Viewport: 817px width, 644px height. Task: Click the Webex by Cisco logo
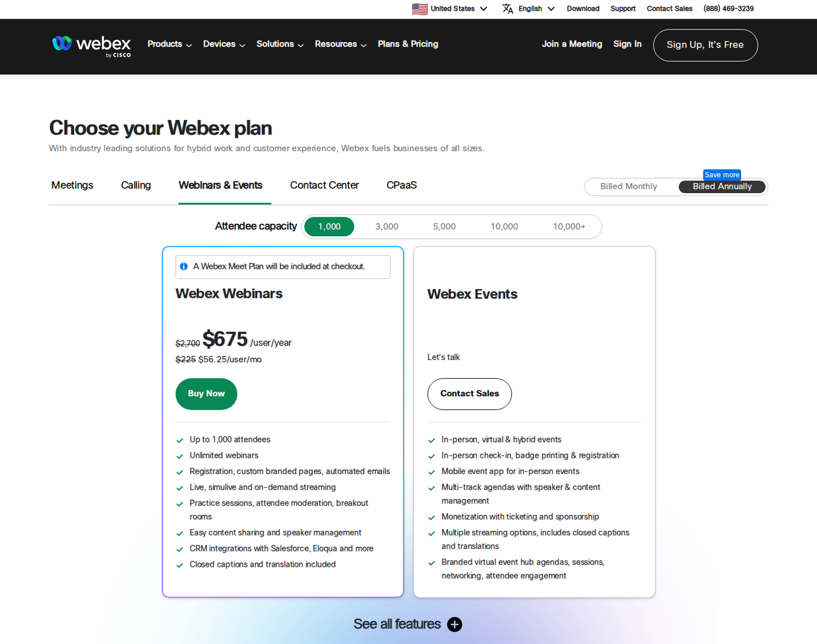(91, 46)
